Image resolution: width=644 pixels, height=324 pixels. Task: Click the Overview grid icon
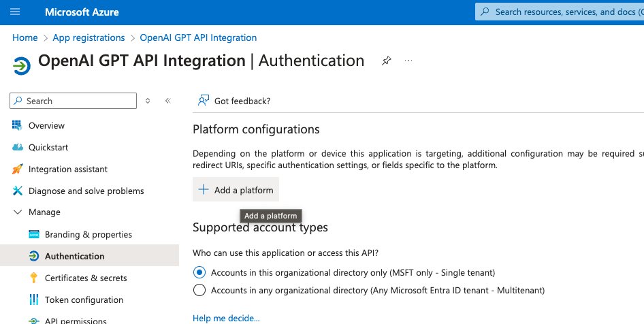(17, 125)
